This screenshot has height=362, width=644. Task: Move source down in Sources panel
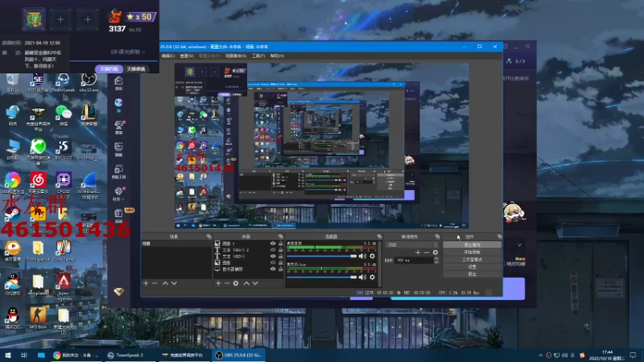click(255, 283)
